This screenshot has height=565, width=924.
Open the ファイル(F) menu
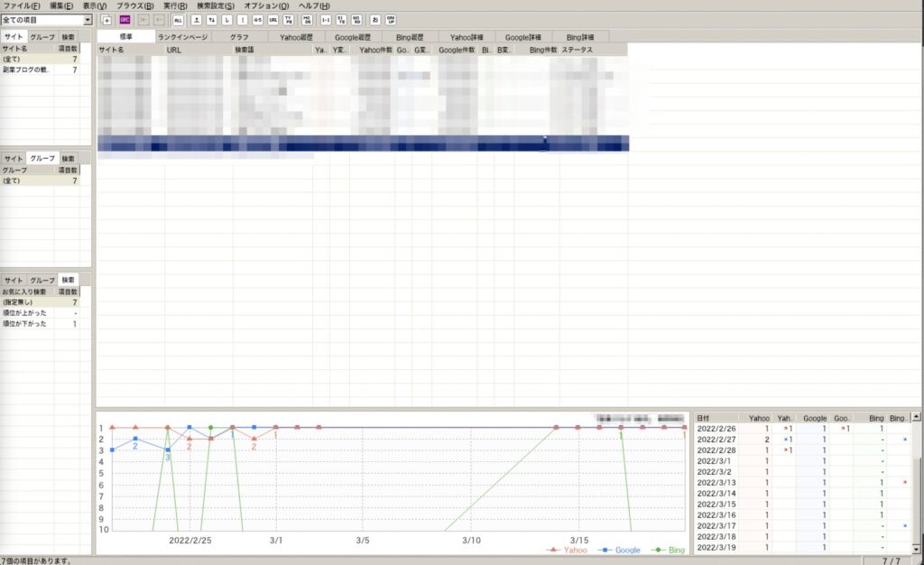[x=22, y=5]
